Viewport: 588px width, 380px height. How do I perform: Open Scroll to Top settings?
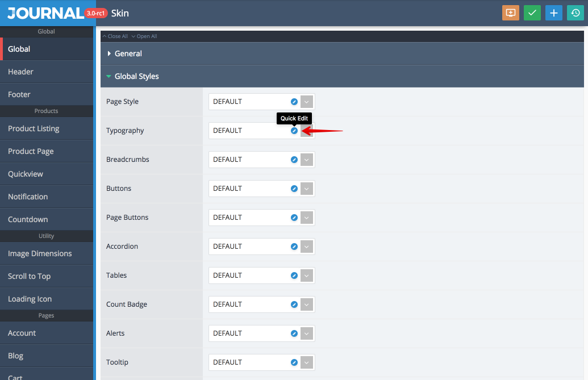click(x=47, y=276)
